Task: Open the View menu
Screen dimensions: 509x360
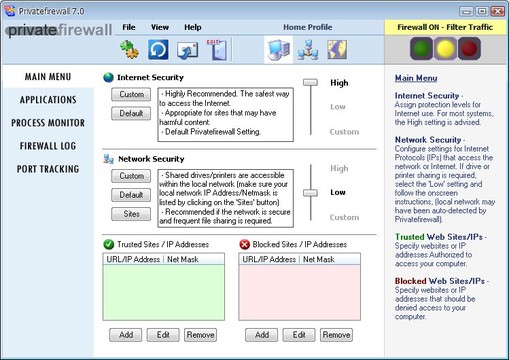Action: 160,27
